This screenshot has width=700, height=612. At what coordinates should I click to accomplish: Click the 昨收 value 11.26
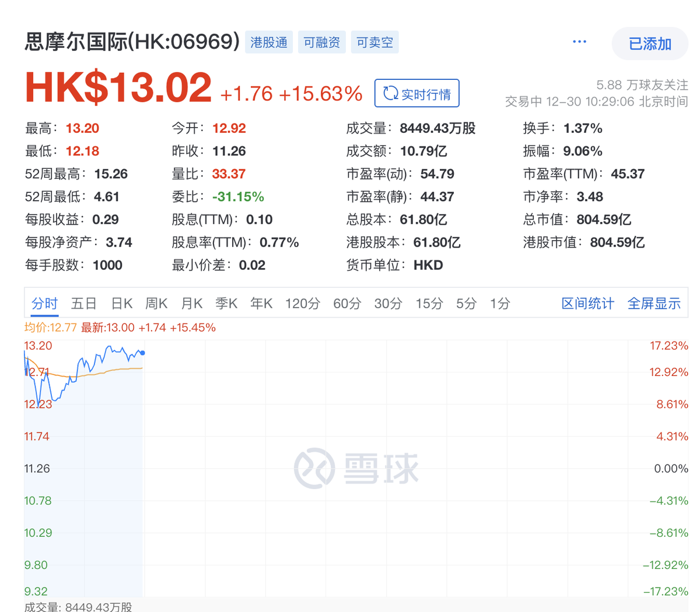[229, 151]
